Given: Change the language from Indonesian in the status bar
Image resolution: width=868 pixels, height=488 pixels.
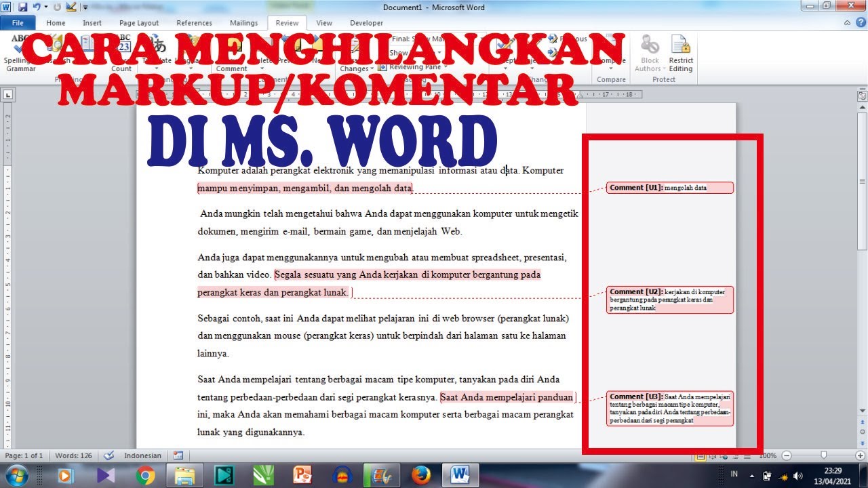Looking at the screenshot, I should point(143,456).
